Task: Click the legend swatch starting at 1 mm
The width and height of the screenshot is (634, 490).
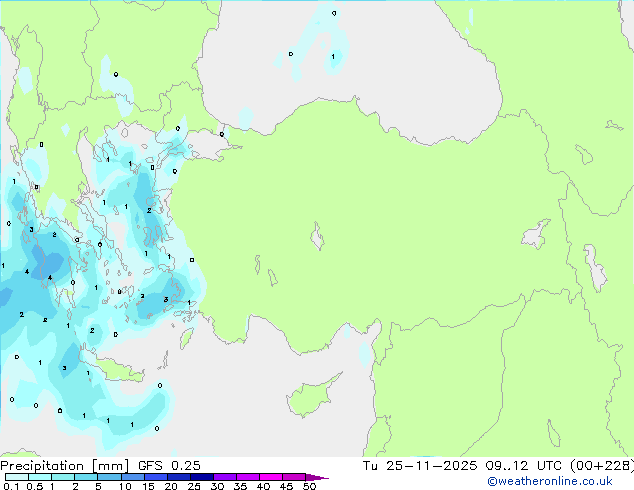Action: (63, 477)
